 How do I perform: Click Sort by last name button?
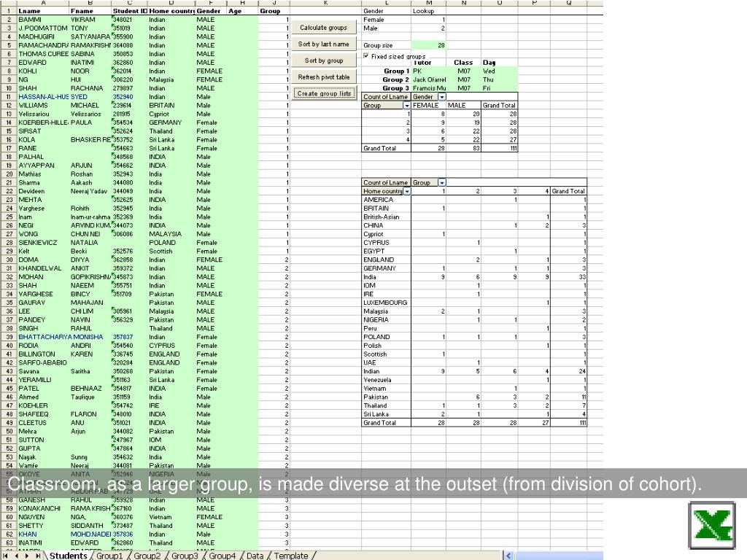[323, 44]
